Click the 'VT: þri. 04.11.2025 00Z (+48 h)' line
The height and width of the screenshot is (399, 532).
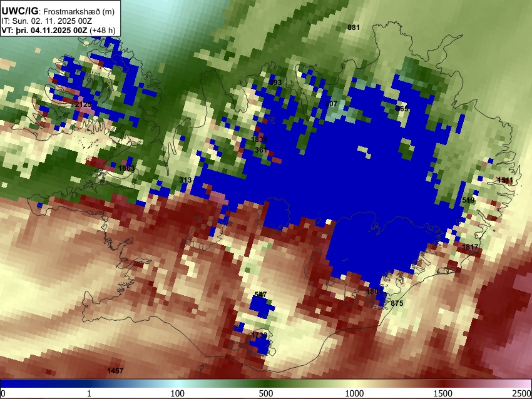58,30
